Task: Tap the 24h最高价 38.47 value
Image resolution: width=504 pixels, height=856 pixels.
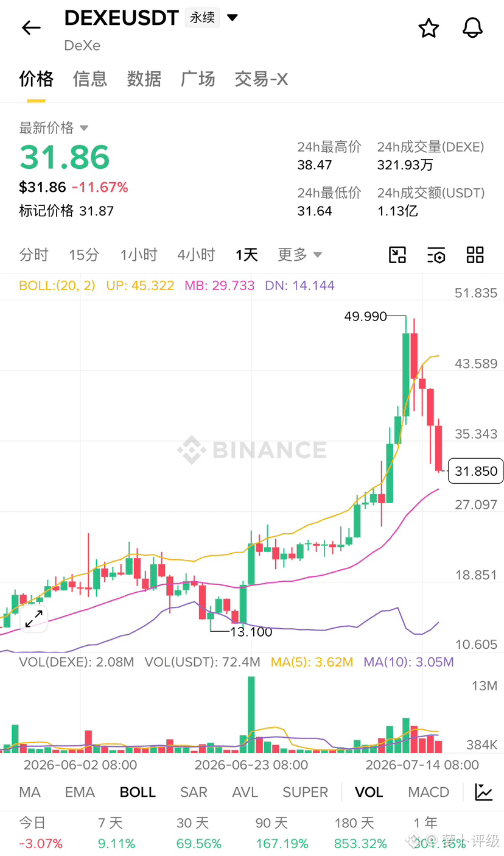Action: (x=315, y=164)
